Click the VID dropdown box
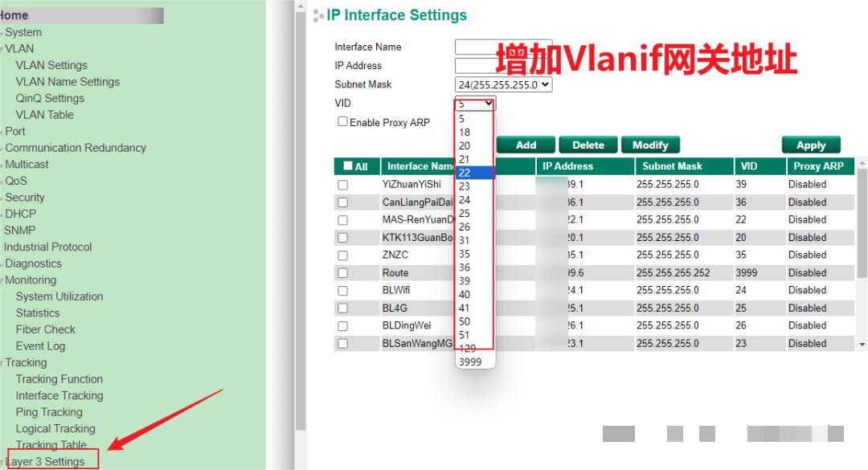 pos(475,104)
